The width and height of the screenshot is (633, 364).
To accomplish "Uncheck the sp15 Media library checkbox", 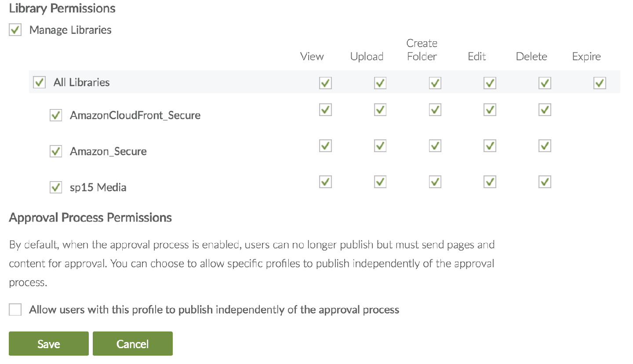I will (x=56, y=188).
